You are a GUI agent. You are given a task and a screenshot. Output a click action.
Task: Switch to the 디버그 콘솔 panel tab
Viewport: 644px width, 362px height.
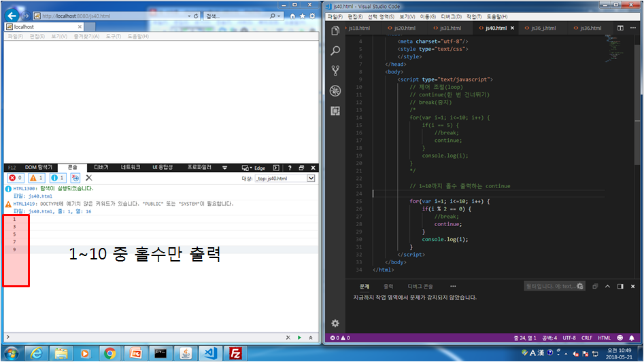pyautogui.click(x=420, y=286)
